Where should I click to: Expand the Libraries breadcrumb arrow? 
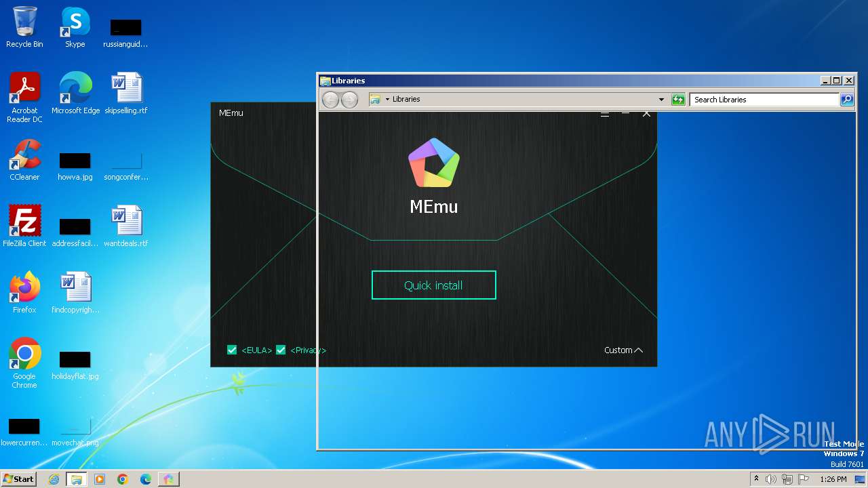(x=387, y=99)
